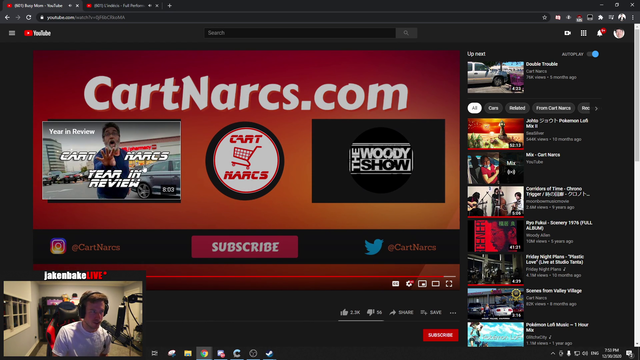Enter full screen mode
Image resolution: width=640 pixels, height=360 pixels.
(x=449, y=284)
